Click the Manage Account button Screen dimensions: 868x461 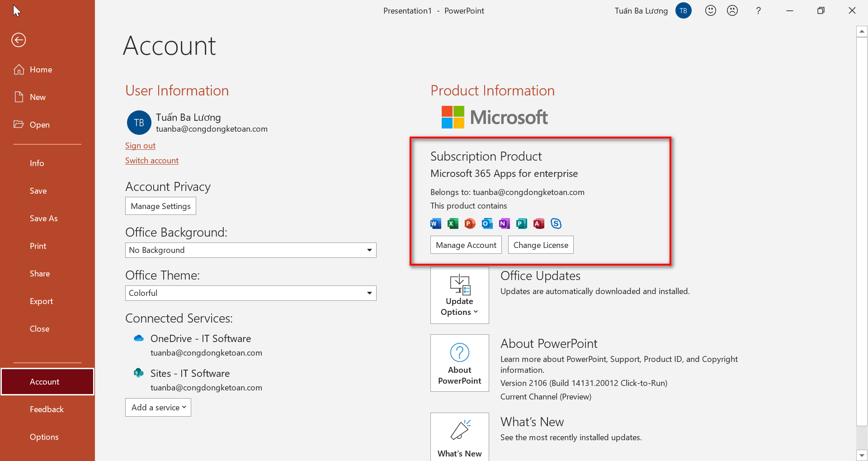pos(466,245)
